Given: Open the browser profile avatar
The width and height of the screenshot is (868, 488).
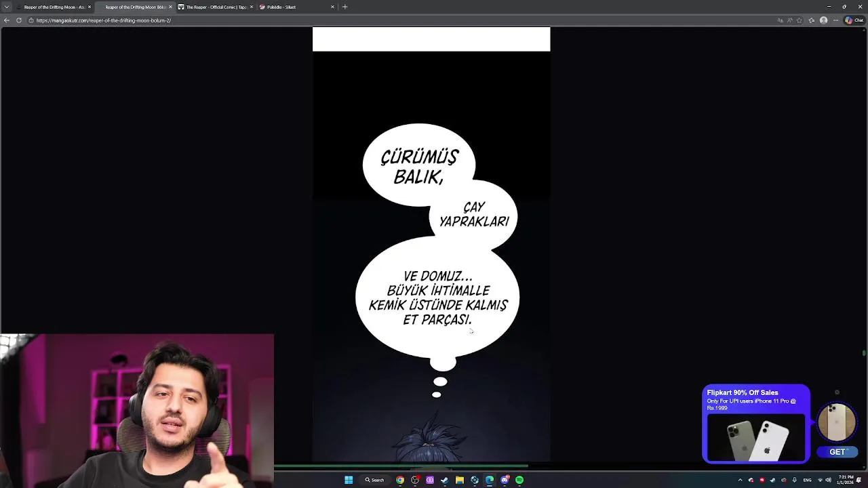Looking at the screenshot, I should [823, 20].
